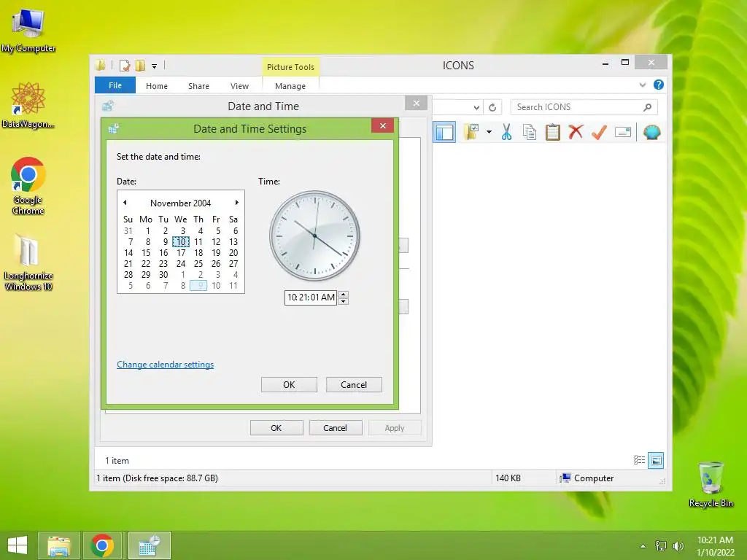Viewport: 747px width, 560px height.
Task: Click the blue shell globe icon
Action: coord(651,132)
